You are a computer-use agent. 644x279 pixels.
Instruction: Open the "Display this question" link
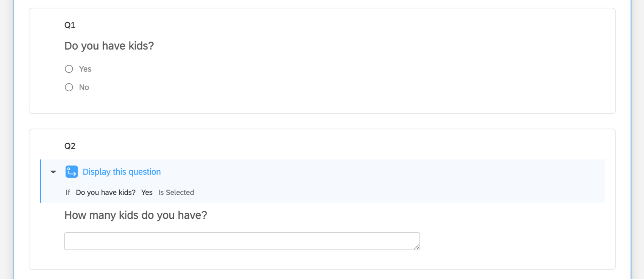pyautogui.click(x=122, y=172)
